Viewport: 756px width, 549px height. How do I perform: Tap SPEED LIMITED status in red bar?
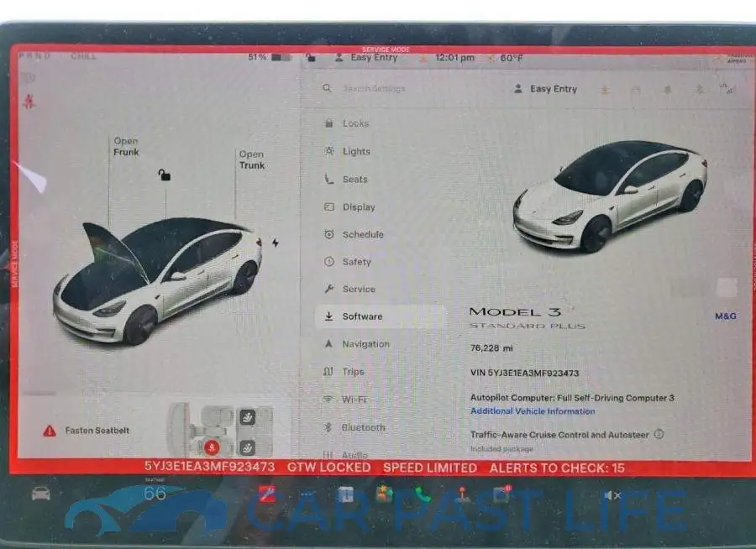click(429, 468)
